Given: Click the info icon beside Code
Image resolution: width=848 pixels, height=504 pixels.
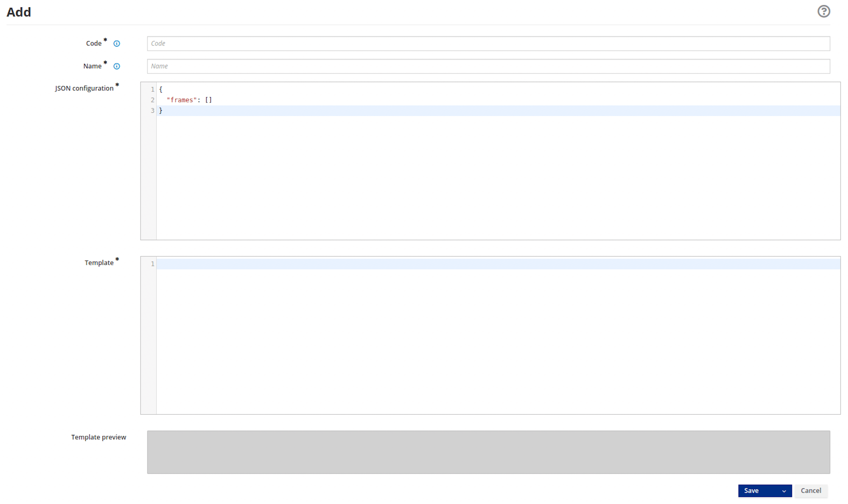Looking at the screenshot, I should click(x=117, y=43).
